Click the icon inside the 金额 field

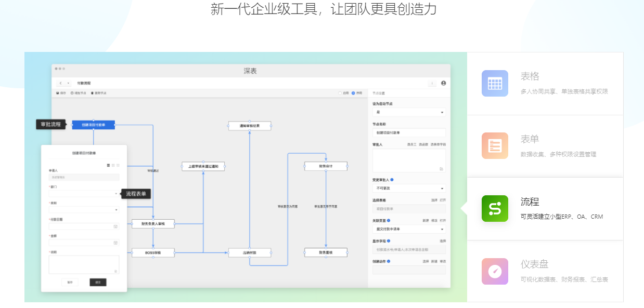pyautogui.click(x=115, y=243)
